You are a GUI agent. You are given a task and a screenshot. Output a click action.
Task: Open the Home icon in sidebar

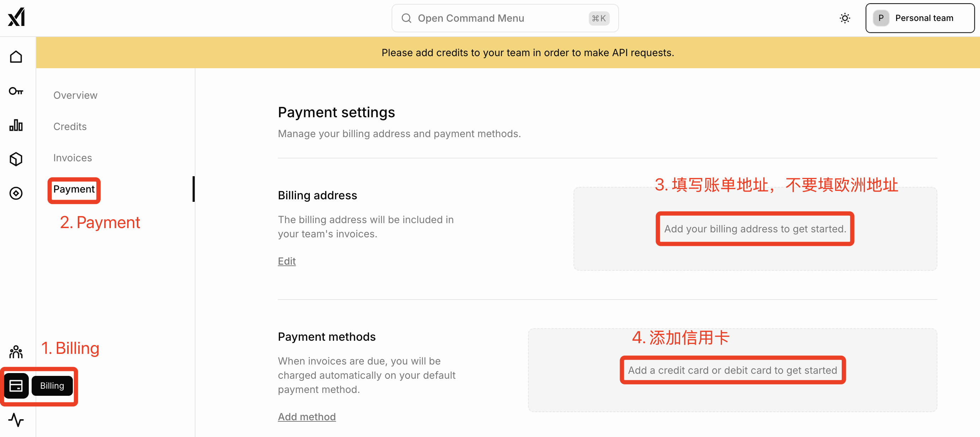coord(16,57)
